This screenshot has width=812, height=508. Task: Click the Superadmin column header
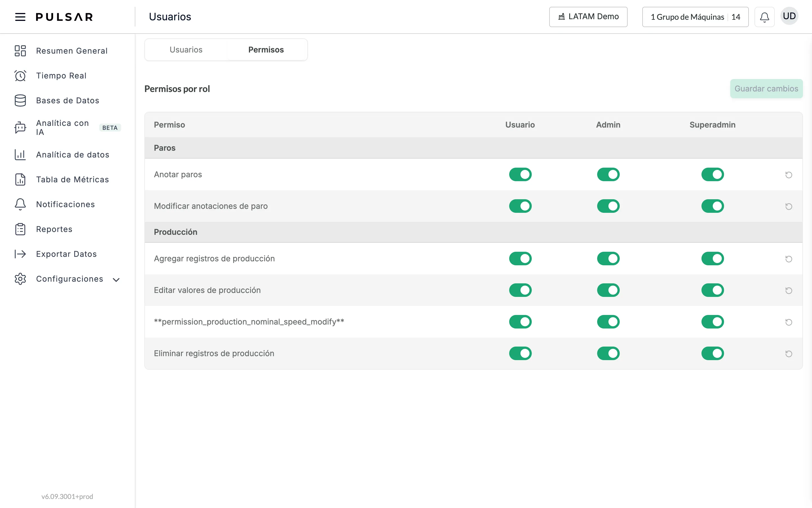pos(712,125)
